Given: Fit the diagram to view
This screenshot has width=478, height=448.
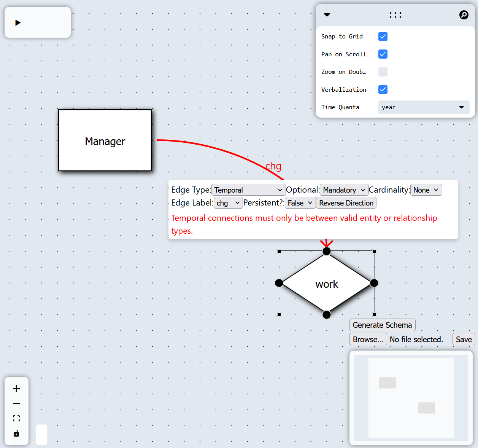Looking at the screenshot, I should pos(16,418).
